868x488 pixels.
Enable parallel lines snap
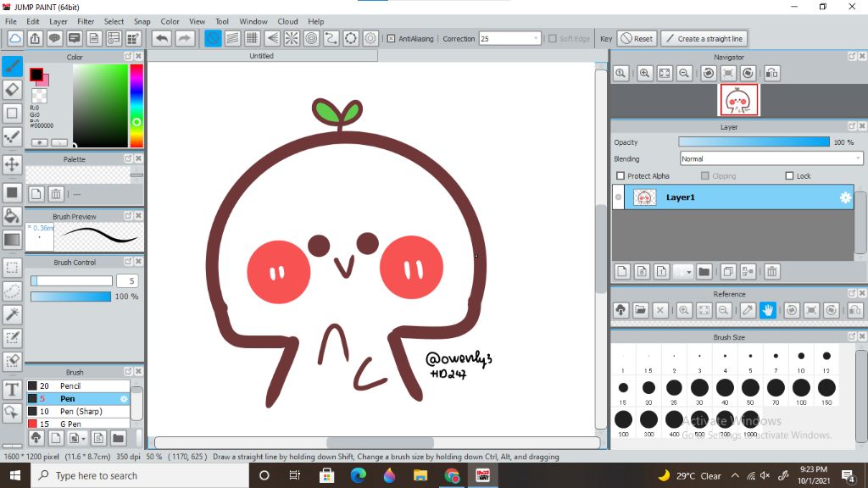[x=232, y=38]
